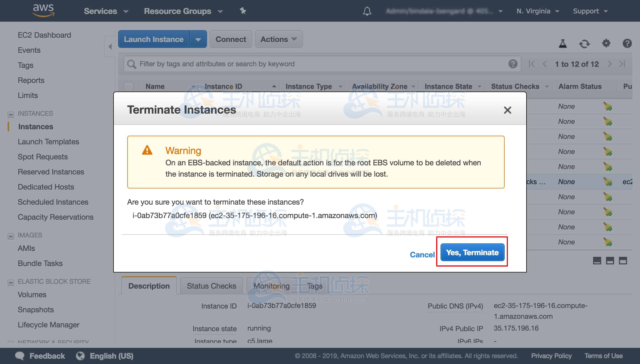Screen dimensions: 640x364
Task: Confirm with Yes, Terminate button
Action: pos(472,253)
